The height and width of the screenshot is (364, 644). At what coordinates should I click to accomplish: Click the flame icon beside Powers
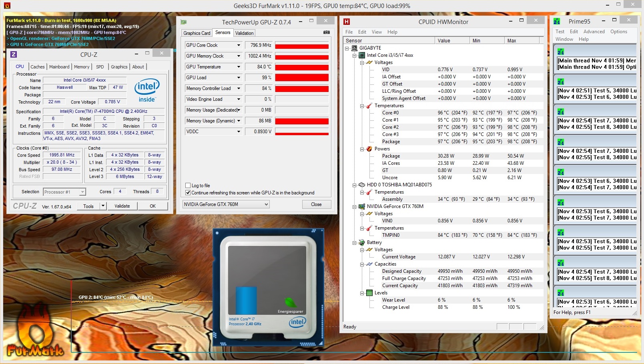pyautogui.click(x=369, y=149)
